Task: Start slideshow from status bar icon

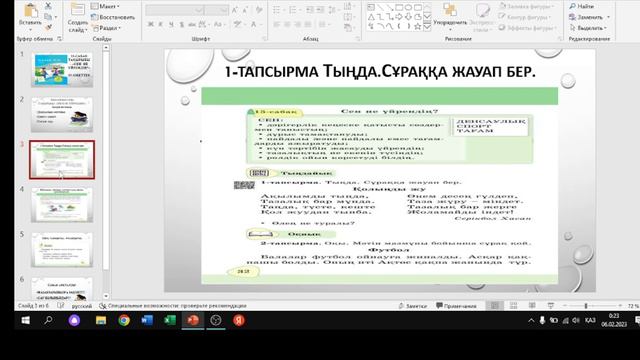Action: tap(550, 305)
